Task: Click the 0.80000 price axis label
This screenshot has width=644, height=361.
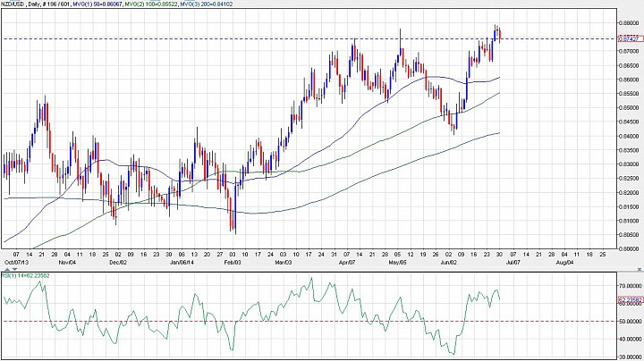Action: pyautogui.click(x=630, y=248)
